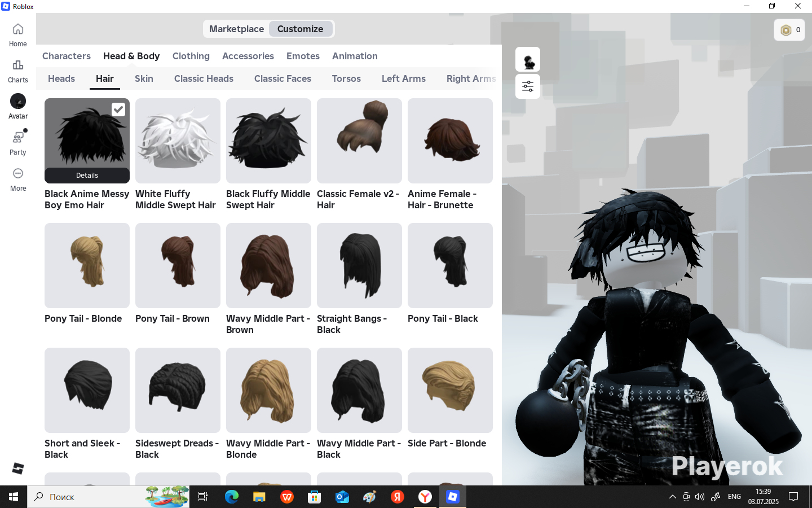812x508 pixels.
Task: Open the More menu in sidebar
Action: point(18,179)
